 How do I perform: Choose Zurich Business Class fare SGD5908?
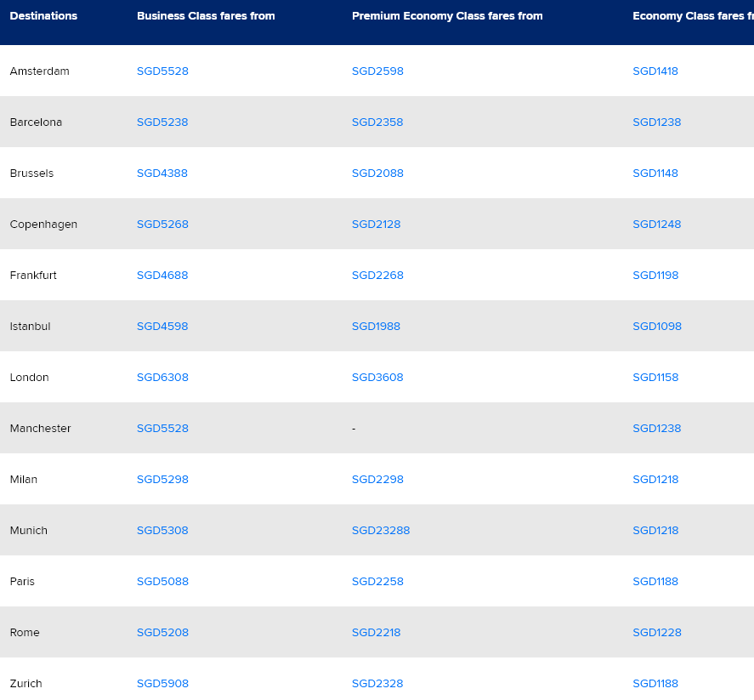pyautogui.click(x=162, y=684)
